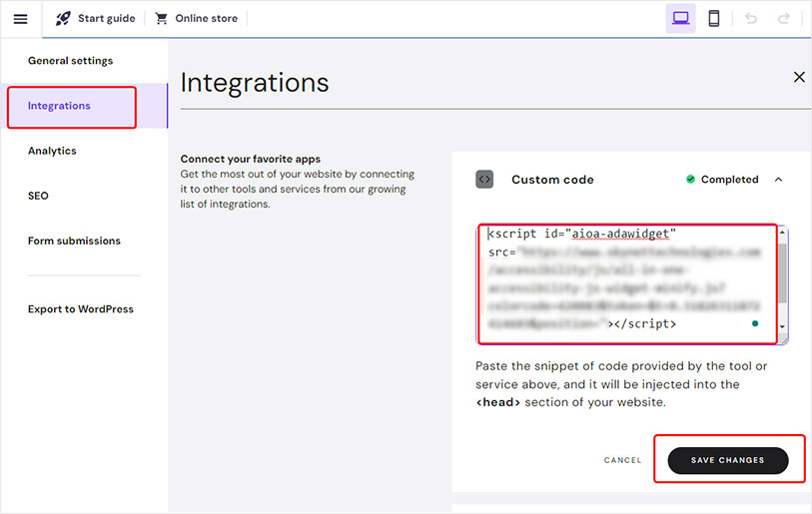
Task: Click the Start guide label
Action: coord(107,19)
